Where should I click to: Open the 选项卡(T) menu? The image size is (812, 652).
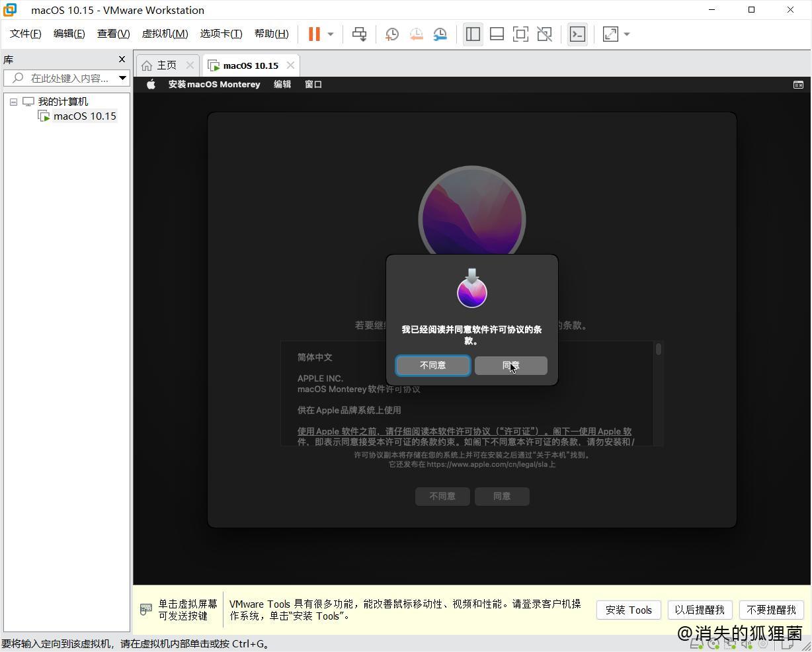click(221, 34)
